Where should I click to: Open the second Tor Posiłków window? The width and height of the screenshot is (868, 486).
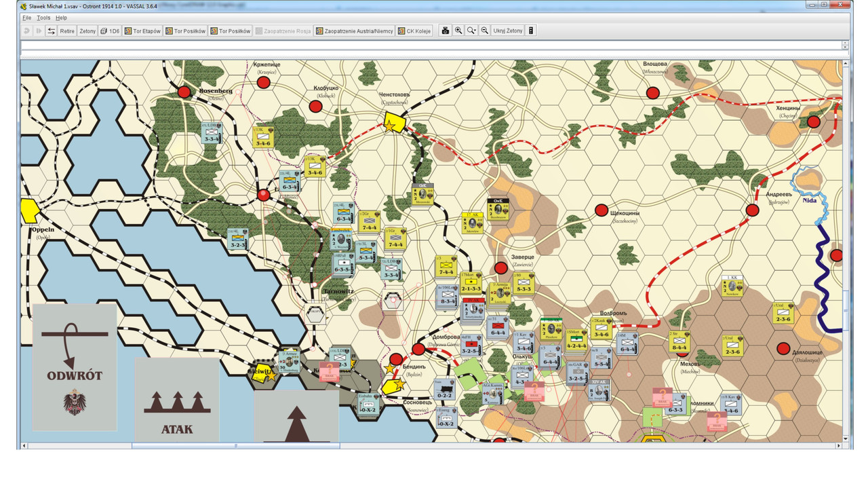click(x=231, y=31)
